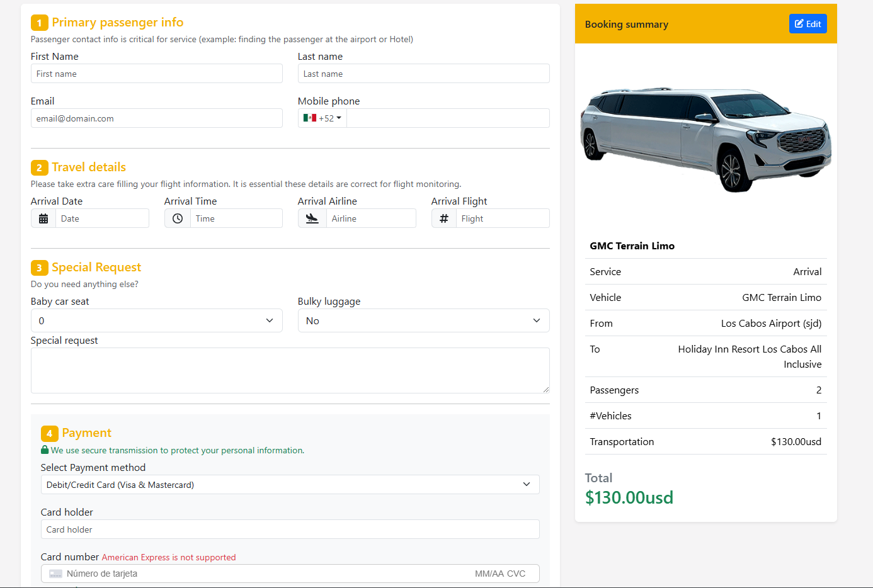Click the Arrival Date input box

(102, 218)
